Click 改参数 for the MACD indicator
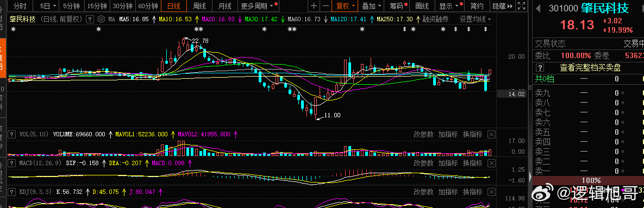 [x=423, y=163]
